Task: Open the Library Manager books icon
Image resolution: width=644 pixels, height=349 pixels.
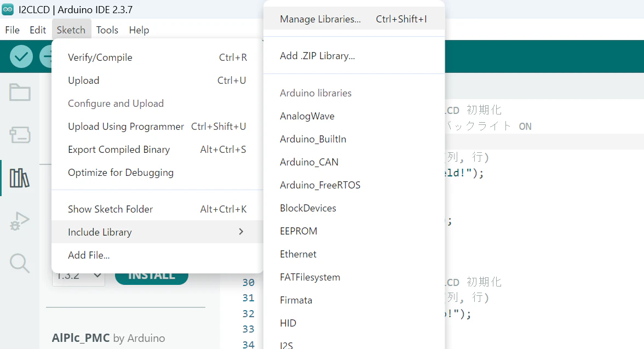Action: tap(20, 178)
